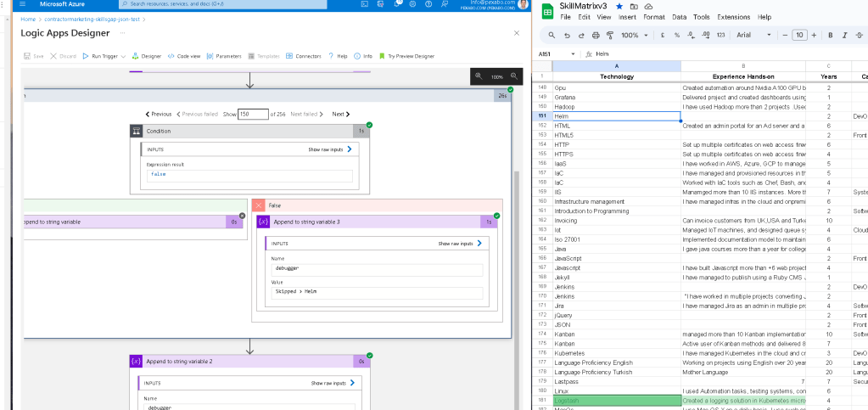868x410 pixels.
Task: Toggle Bold formatting in Sheets
Action: tap(831, 35)
